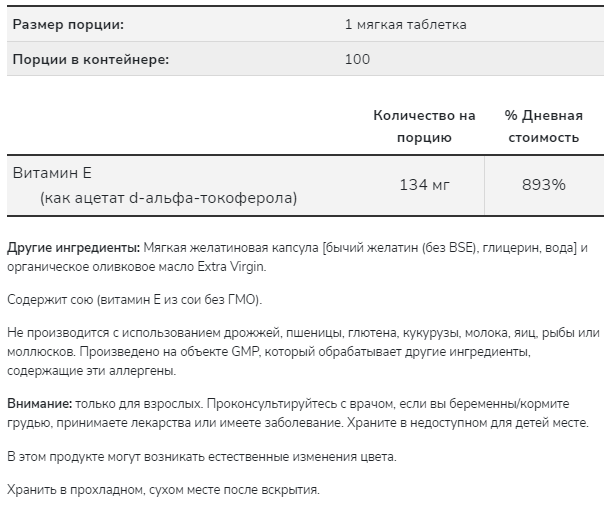Select the '134 мг' amount cell
612x506 pixels.
(x=424, y=185)
